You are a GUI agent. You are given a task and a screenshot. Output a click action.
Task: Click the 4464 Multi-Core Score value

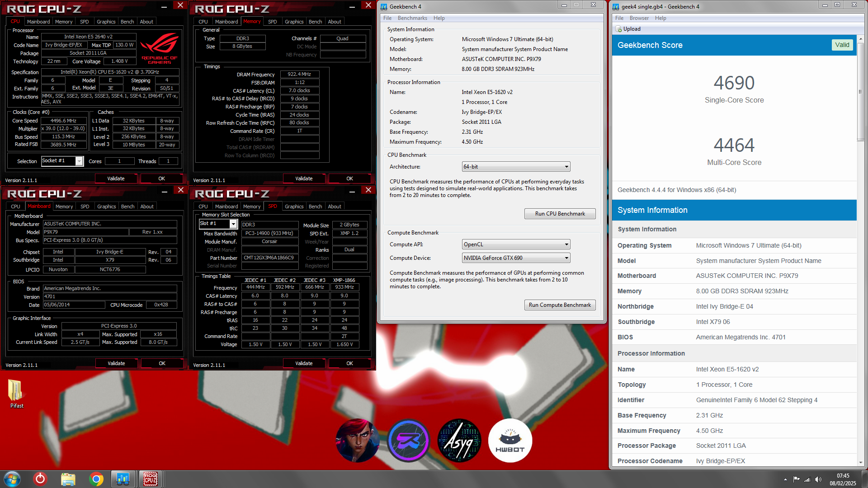point(734,145)
